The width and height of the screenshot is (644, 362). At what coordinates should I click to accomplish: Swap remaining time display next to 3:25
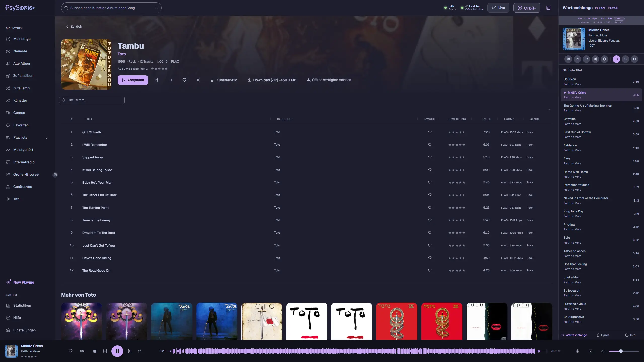(x=559, y=351)
